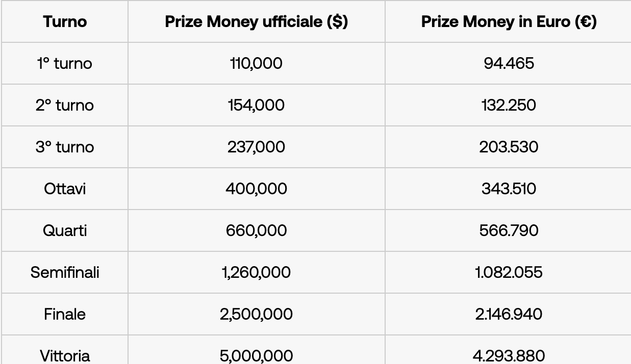Select the 5,000,000 winner prize cell
This screenshot has width=631, height=364.
[x=256, y=355]
